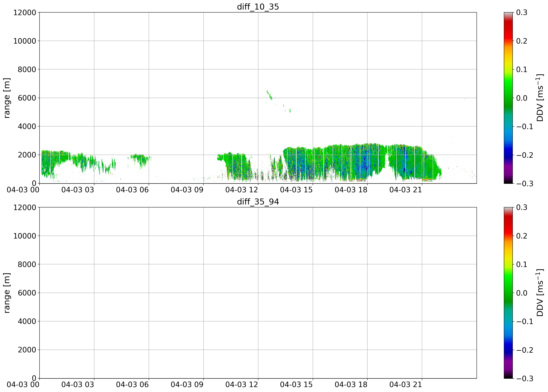Click the color scale bar of diff_10_35

[x=508, y=98]
